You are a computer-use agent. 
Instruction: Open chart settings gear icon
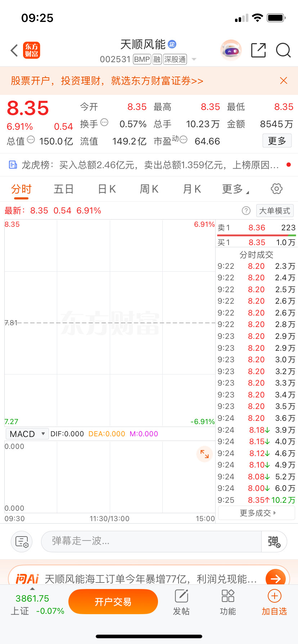[x=276, y=189]
